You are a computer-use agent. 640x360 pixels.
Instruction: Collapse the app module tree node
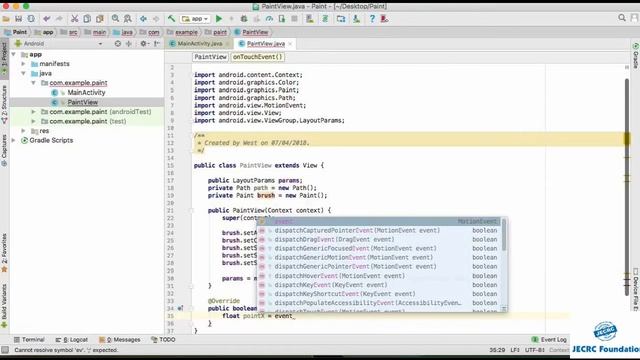pos(14,54)
